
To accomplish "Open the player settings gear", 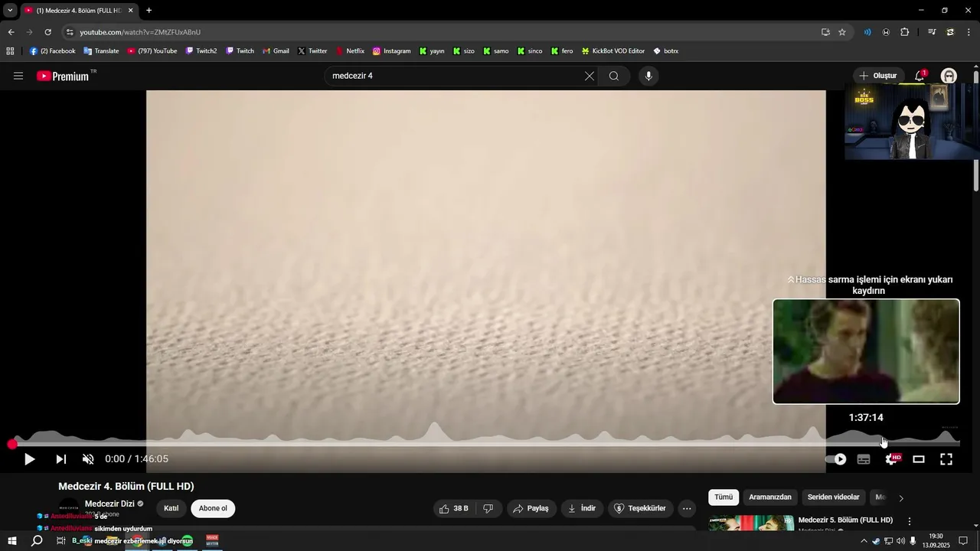I will tap(891, 459).
